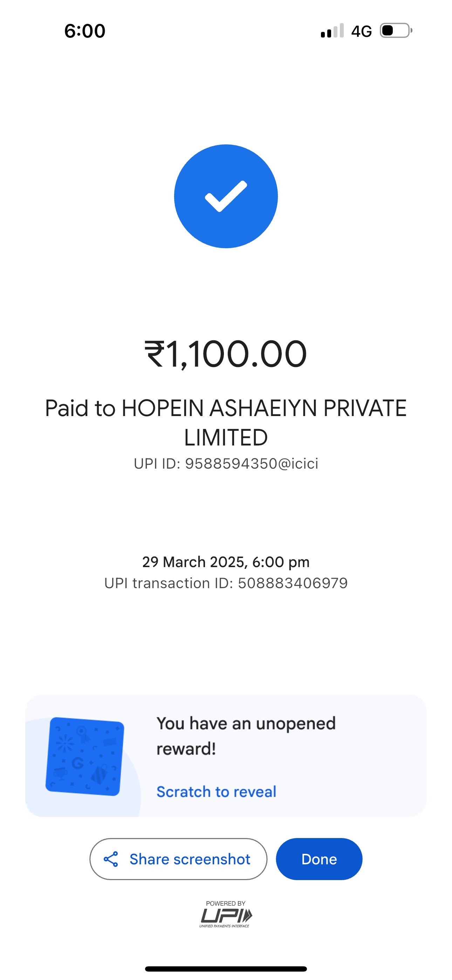This screenshot has width=452, height=980.
Task: Tap the payee name HOPEIN ASHAEIYN PRIVATE LIMITED
Action: [226, 423]
